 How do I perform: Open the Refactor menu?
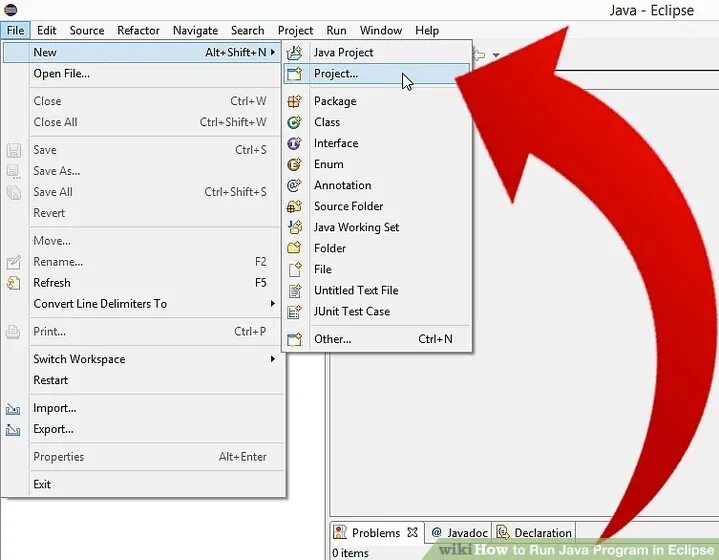tap(138, 30)
